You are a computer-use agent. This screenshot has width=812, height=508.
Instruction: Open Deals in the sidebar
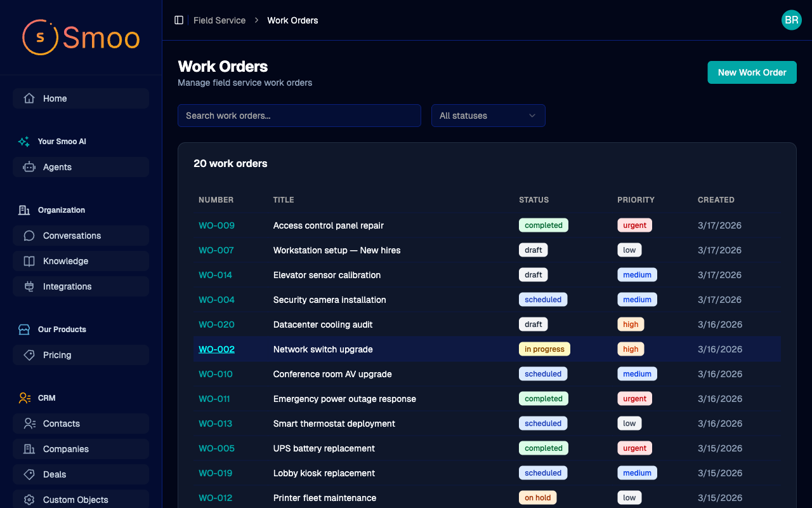click(x=55, y=474)
